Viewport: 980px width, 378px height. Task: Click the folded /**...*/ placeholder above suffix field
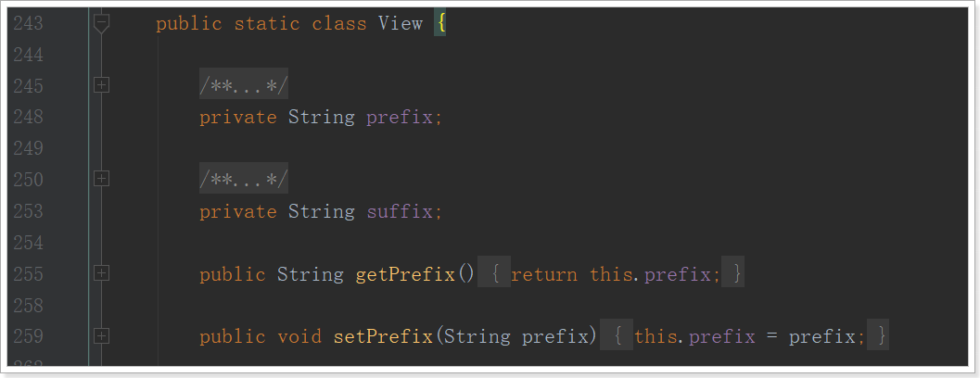pyautogui.click(x=244, y=178)
